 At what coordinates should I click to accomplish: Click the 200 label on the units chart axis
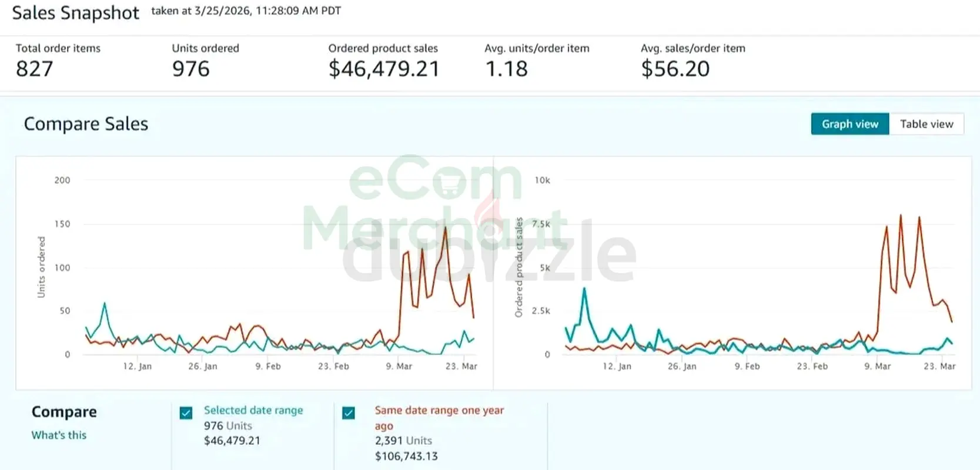point(62,180)
